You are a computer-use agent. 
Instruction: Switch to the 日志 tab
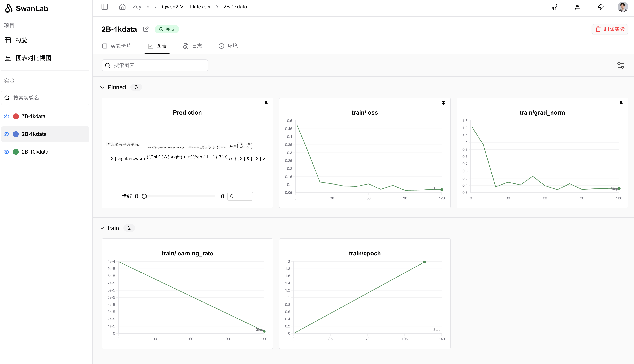pos(193,46)
